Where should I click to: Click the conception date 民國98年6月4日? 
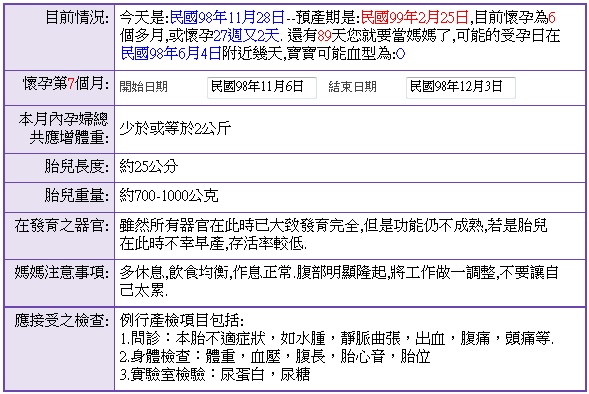tap(171, 54)
